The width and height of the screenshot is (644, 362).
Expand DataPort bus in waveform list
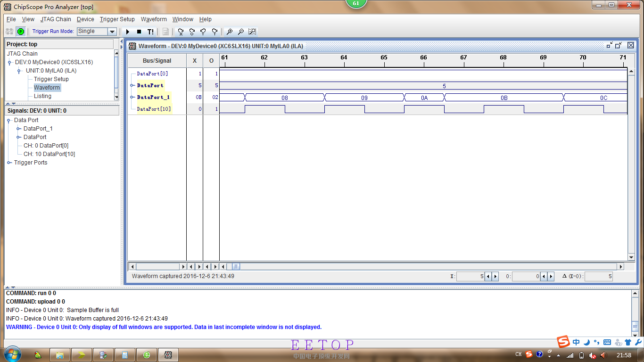coord(132,85)
